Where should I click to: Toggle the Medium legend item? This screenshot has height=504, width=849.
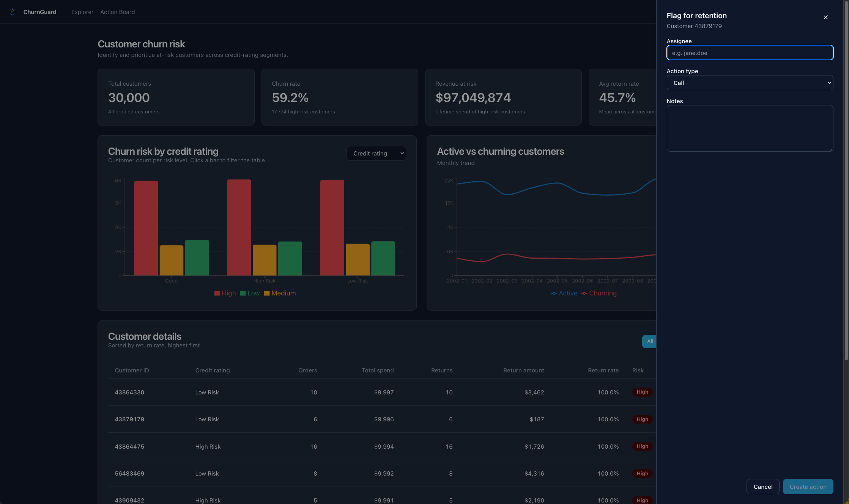(x=280, y=293)
